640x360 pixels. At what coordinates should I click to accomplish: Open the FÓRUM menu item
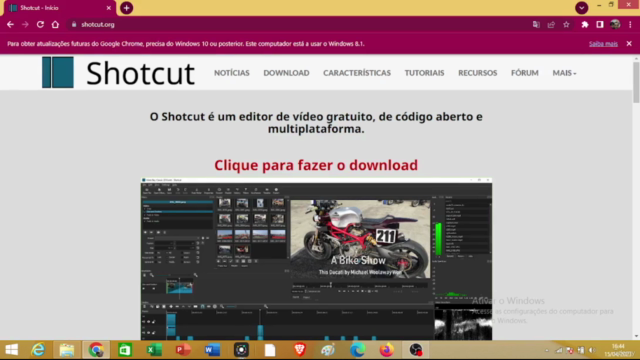(524, 73)
